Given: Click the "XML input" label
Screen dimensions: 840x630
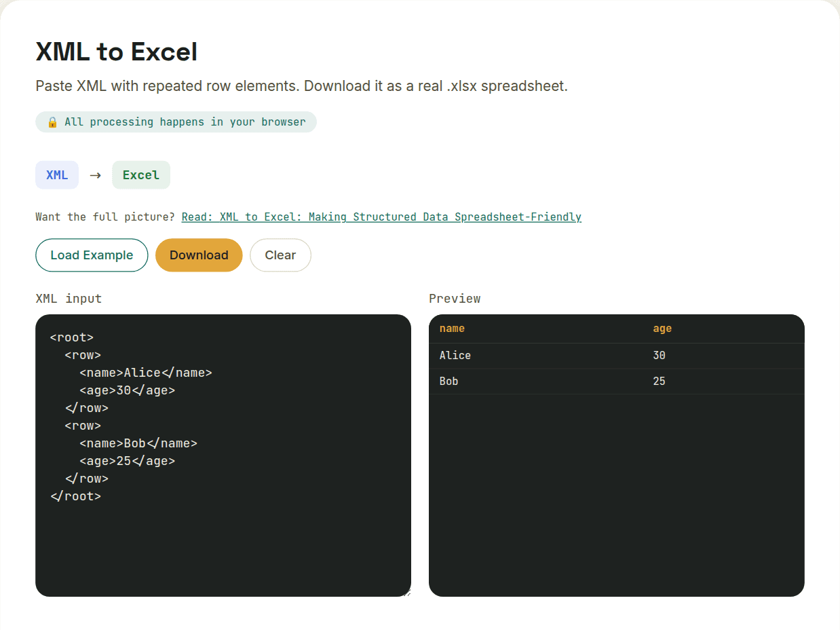Looking at the screenshot, I should 69,299.
